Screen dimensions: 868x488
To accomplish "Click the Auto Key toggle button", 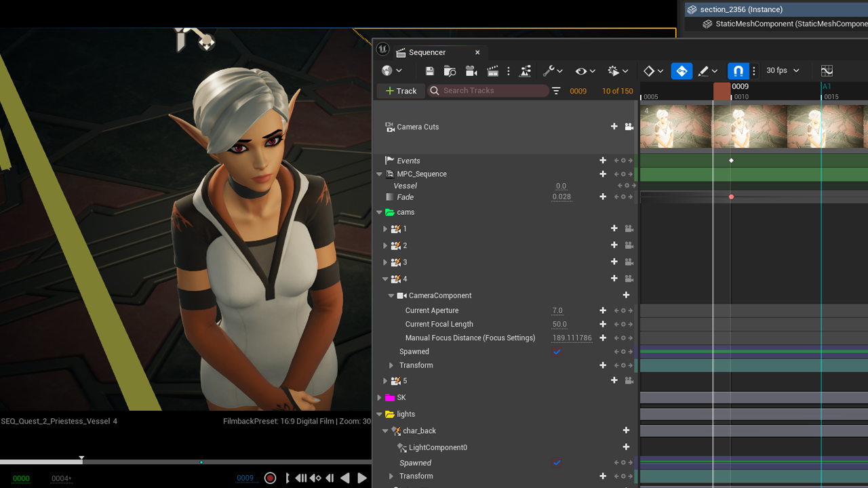I will tap(682, 71).
